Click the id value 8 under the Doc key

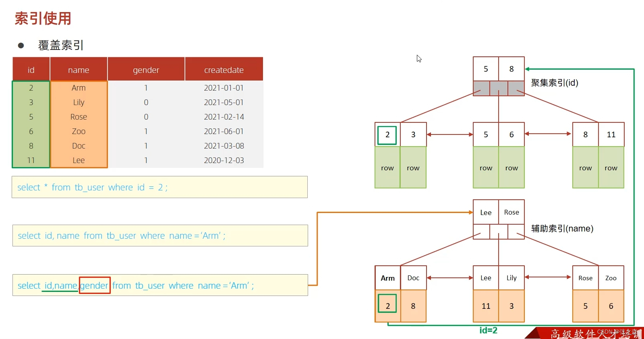[413, 306]
